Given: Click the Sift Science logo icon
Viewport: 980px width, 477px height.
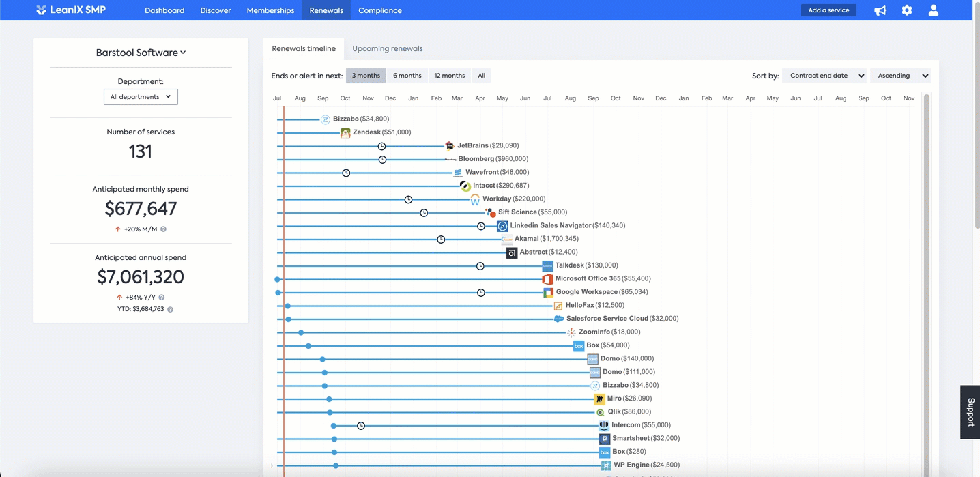Looking at the screenshot, I should coord(490,212).
